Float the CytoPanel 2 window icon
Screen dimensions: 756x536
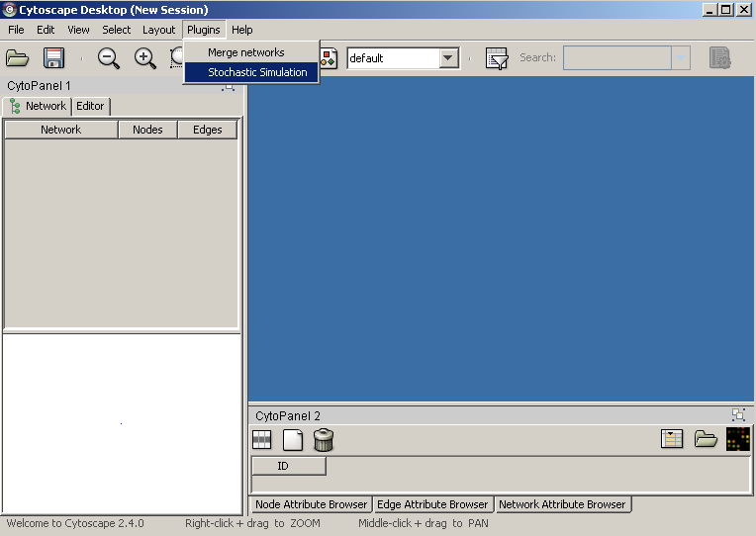[x=738, y=414]
